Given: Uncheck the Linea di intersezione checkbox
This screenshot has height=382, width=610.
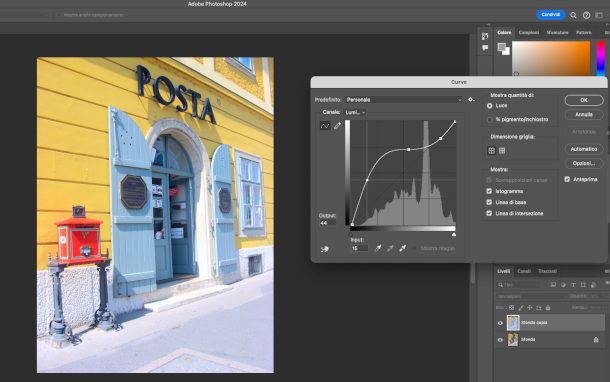Looking at the screenshot, I should tap(489, 213).
